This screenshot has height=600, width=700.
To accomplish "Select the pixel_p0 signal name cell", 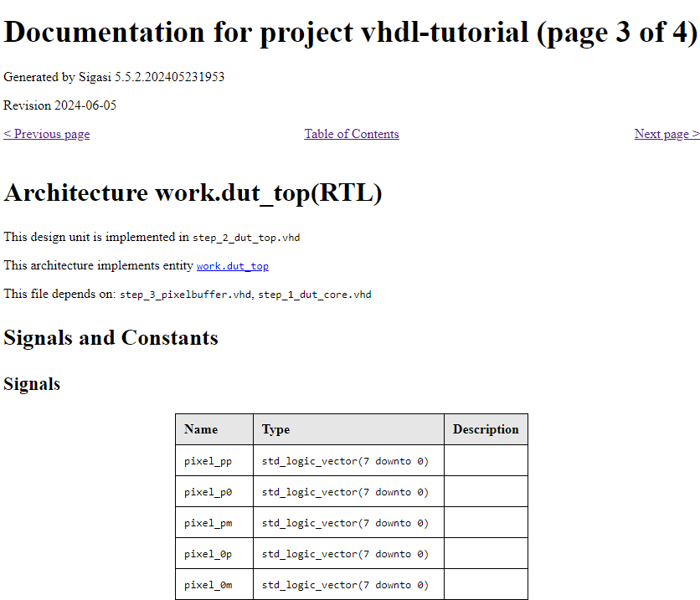I will pyautogui.click(x=208, y=492).
